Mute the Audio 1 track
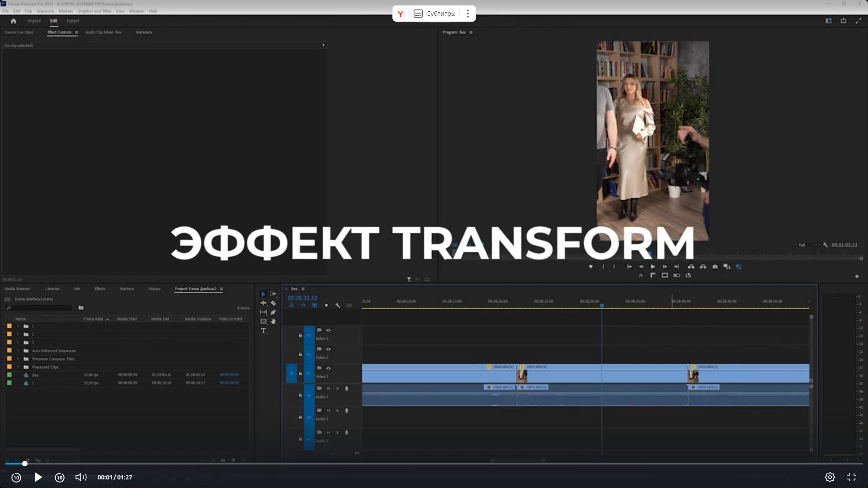Image resolution: width=868 pixels, height=488 pixels. tap(328, 389)
